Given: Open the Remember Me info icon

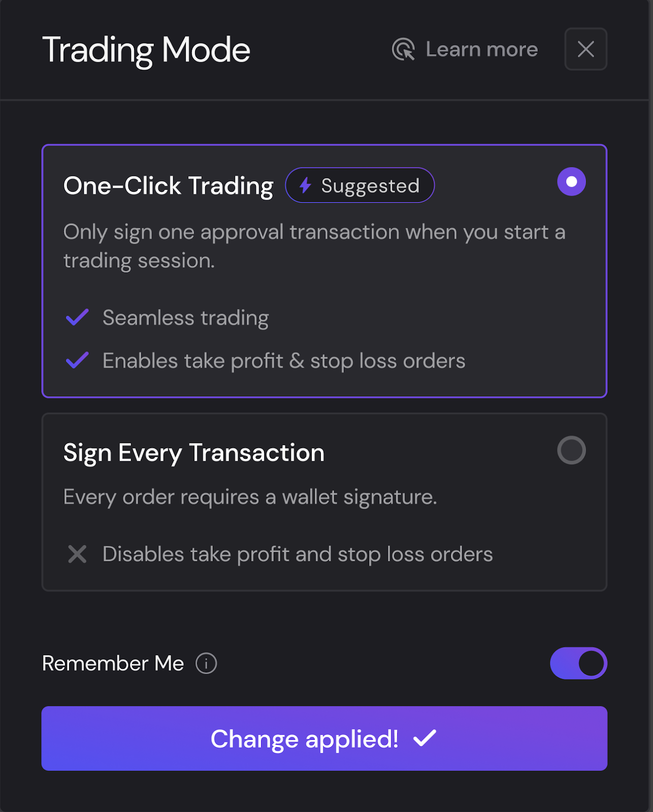Looking at the screenshot, I should pos(206,663).
